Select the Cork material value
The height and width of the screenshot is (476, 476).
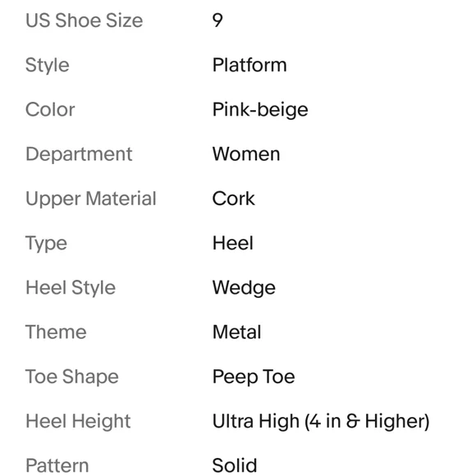click(233, 199)
